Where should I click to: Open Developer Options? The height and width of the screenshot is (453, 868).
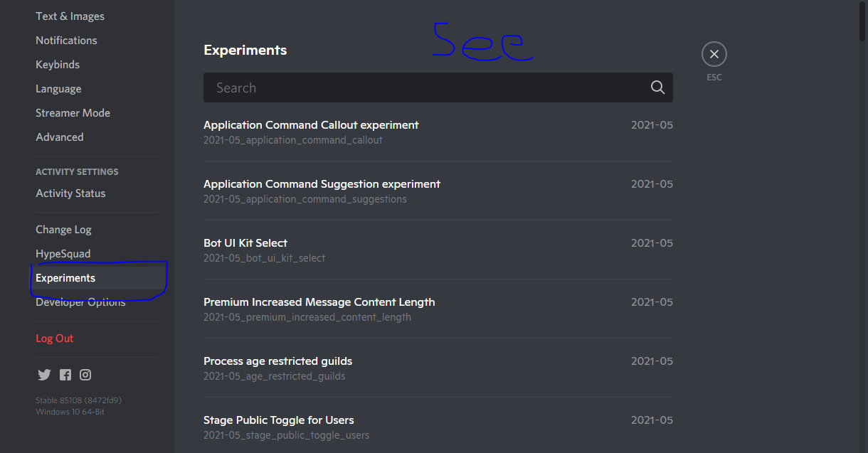pos(80,302)
